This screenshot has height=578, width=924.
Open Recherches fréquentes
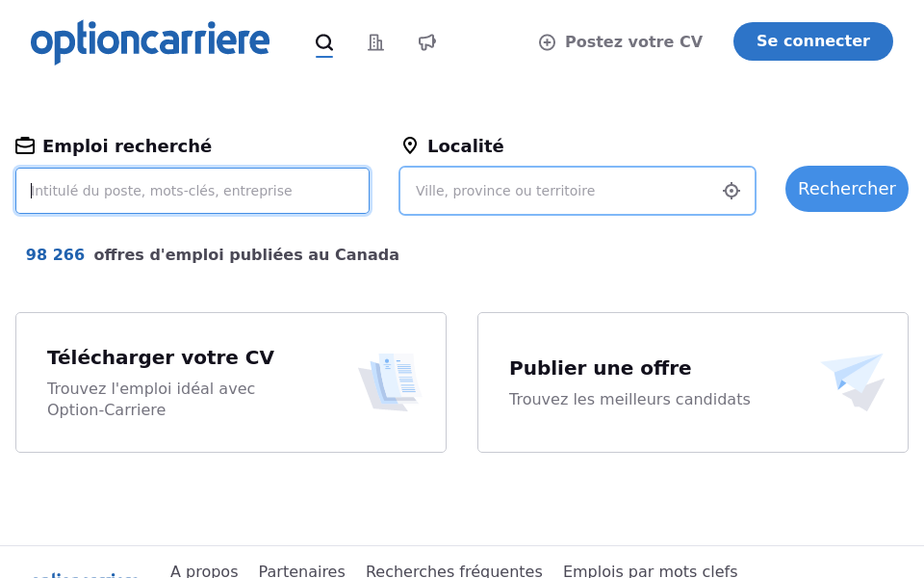pos(453,570)
